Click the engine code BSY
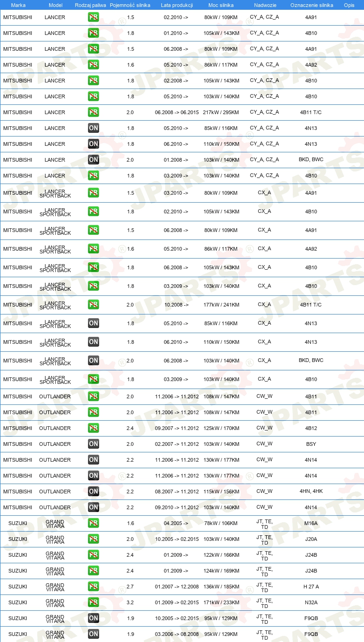Image resolution: width=364 pixels, height=642 pixels. [311, 444]
